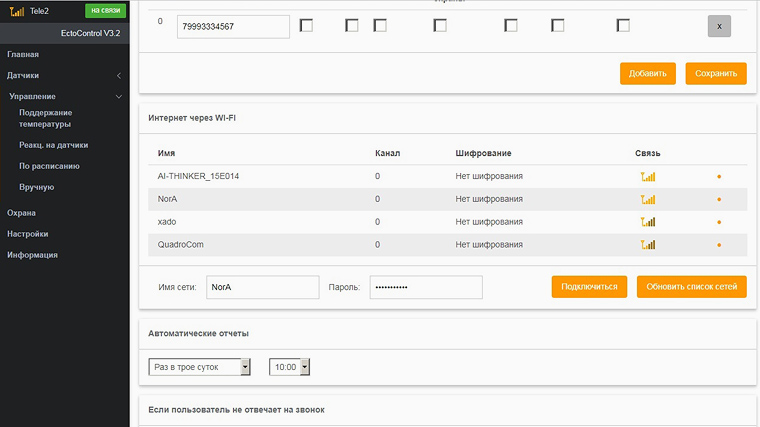Click QuadroCom signal strength icon
The image size is (760, 427).
[x=647, y=244]
